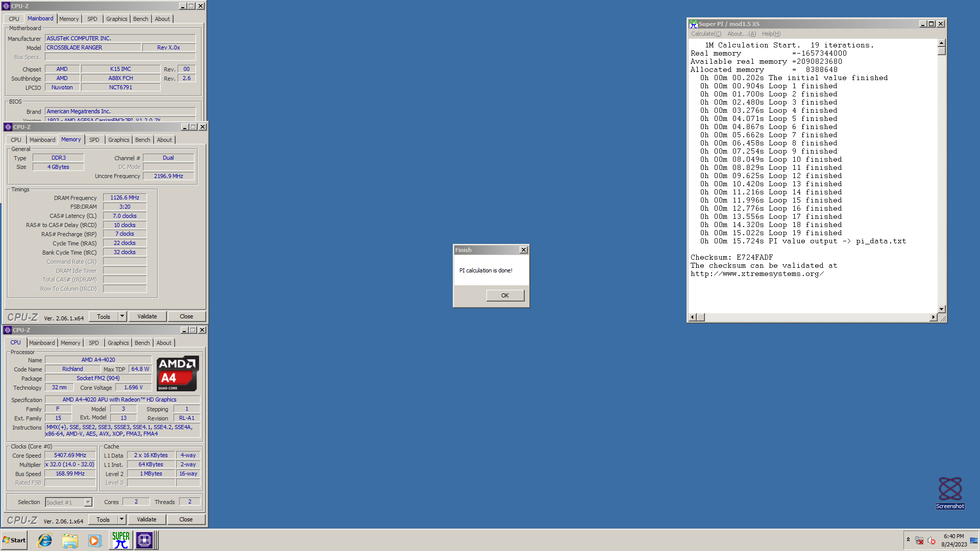Open the File Explorer taskbar icon
Screen dimensions: 980x551
coord(70,540)
